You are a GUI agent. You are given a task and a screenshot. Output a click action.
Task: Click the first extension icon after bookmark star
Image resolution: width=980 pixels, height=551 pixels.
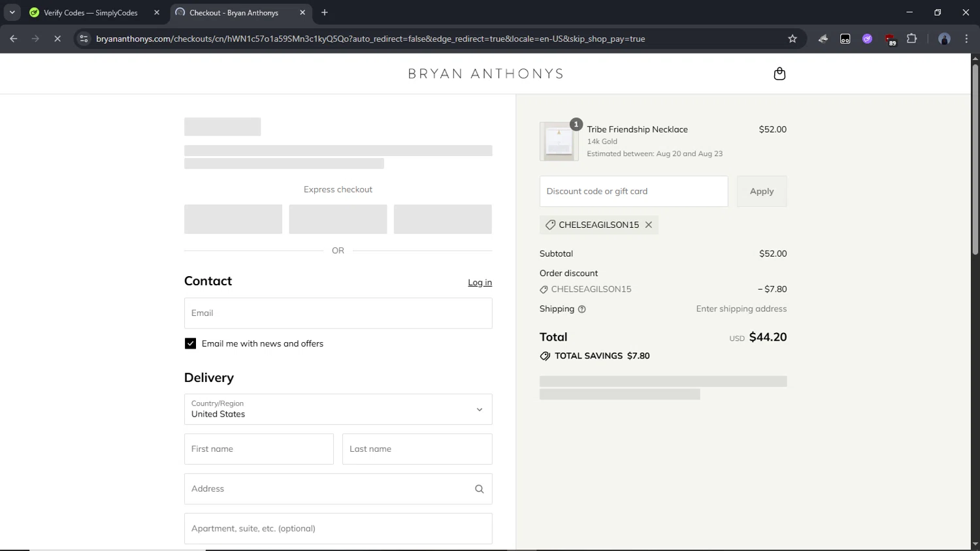point(823,39)
